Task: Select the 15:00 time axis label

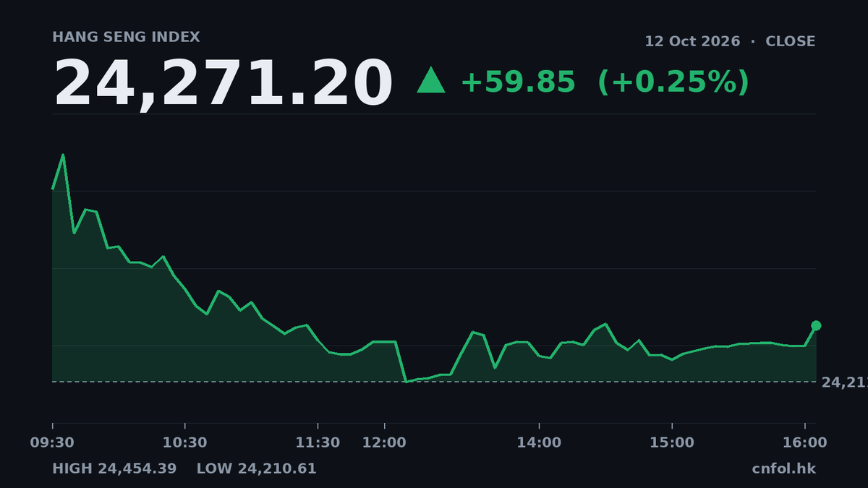Action: [672, 442]
